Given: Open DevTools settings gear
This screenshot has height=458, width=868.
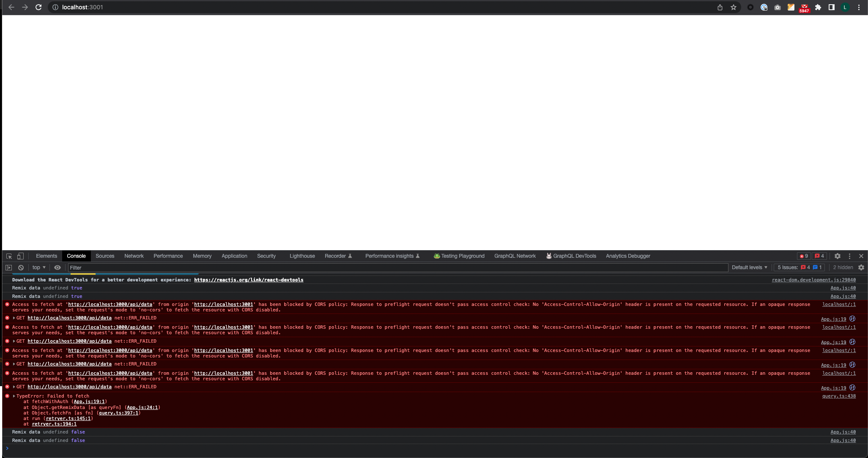Looking at the screenshot, I should point(838,256).
